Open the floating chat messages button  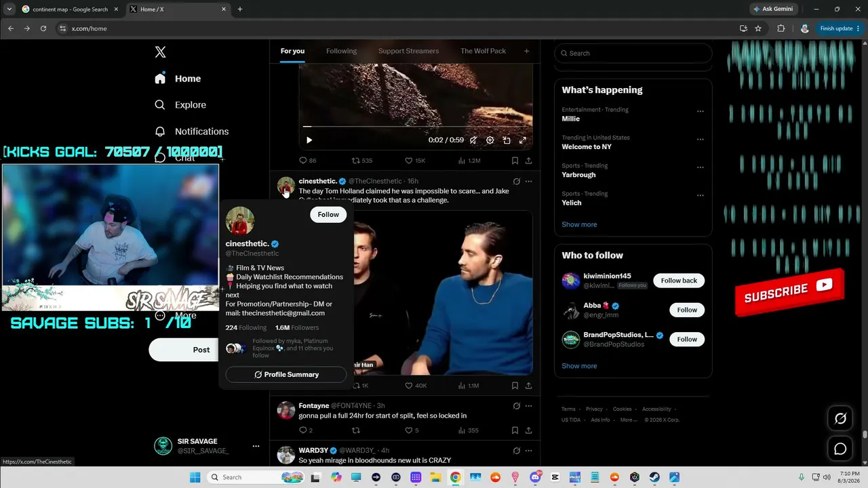(x=840, y=449)
